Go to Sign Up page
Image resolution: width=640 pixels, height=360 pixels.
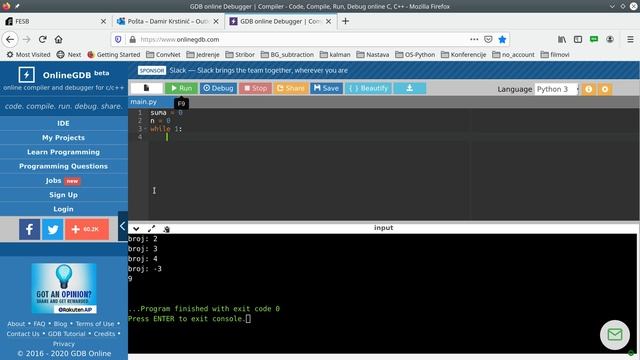coord(63,195)
